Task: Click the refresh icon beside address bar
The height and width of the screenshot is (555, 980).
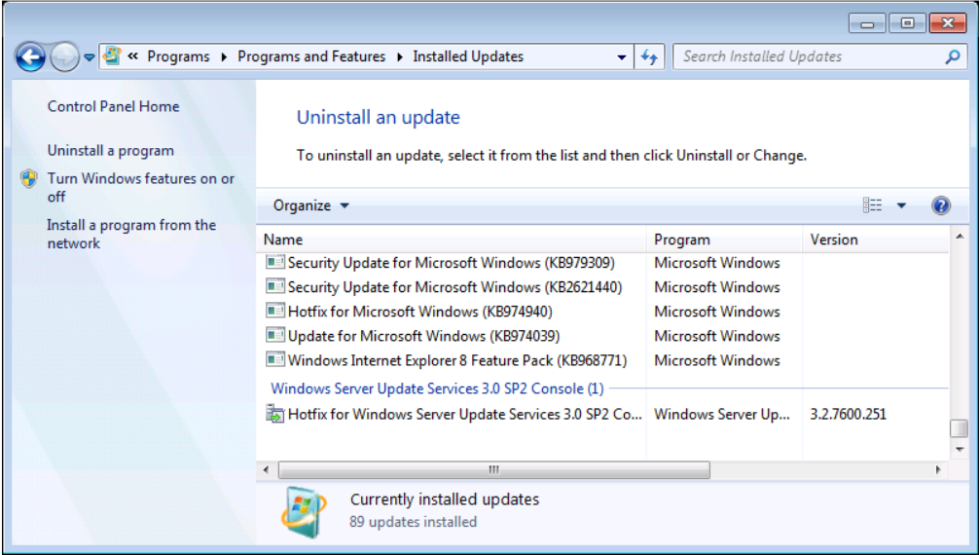Action: [x=650, y=57]
